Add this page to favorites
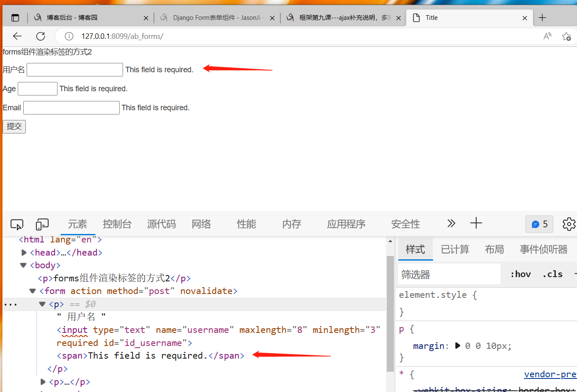Viewport: 577px width, 392px height. tap(566, 36)
